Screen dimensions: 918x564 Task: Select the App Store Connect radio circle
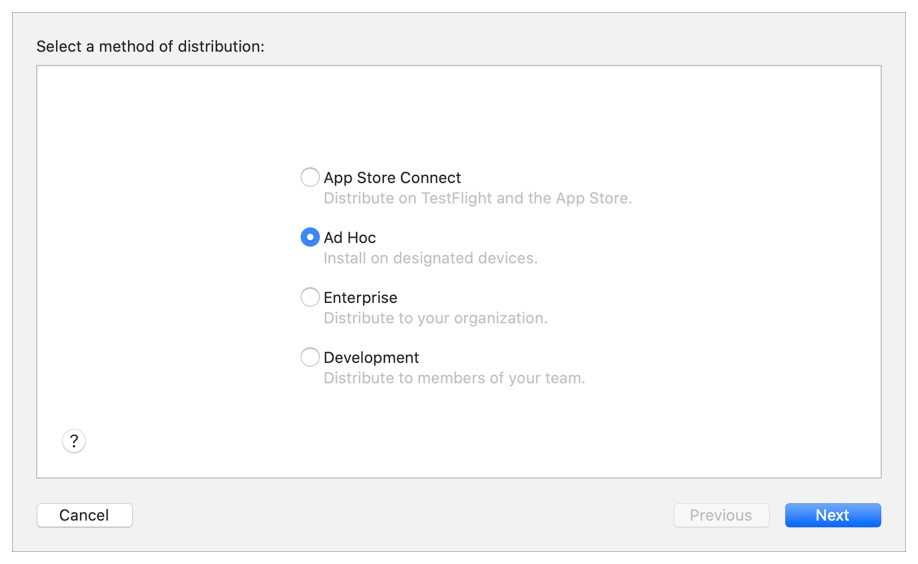[x=310, y=177]
